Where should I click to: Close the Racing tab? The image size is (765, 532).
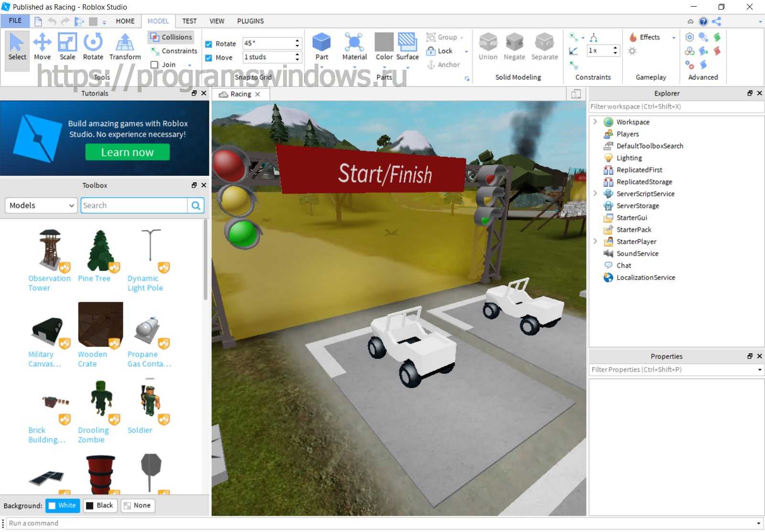click(x=258, y=94)
